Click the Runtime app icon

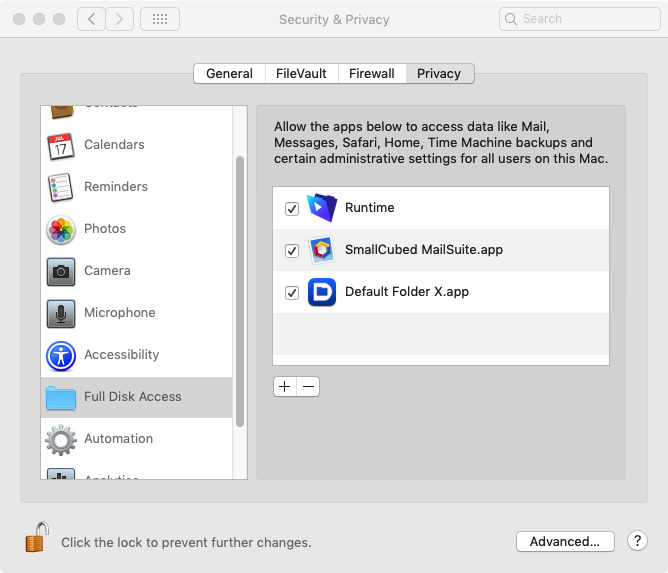pyautogui.click(x=322, y=208)
